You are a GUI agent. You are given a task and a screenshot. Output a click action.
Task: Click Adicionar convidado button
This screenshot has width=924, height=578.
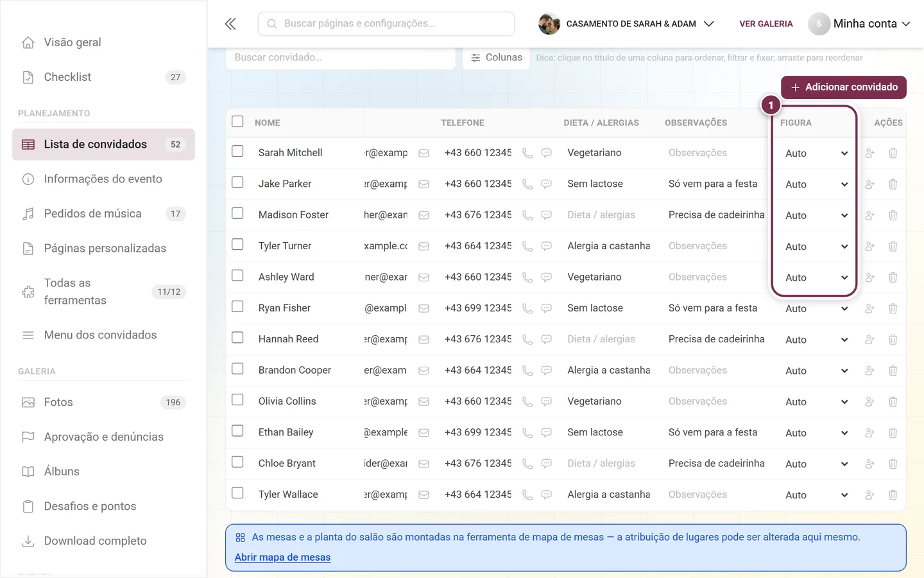844,87
